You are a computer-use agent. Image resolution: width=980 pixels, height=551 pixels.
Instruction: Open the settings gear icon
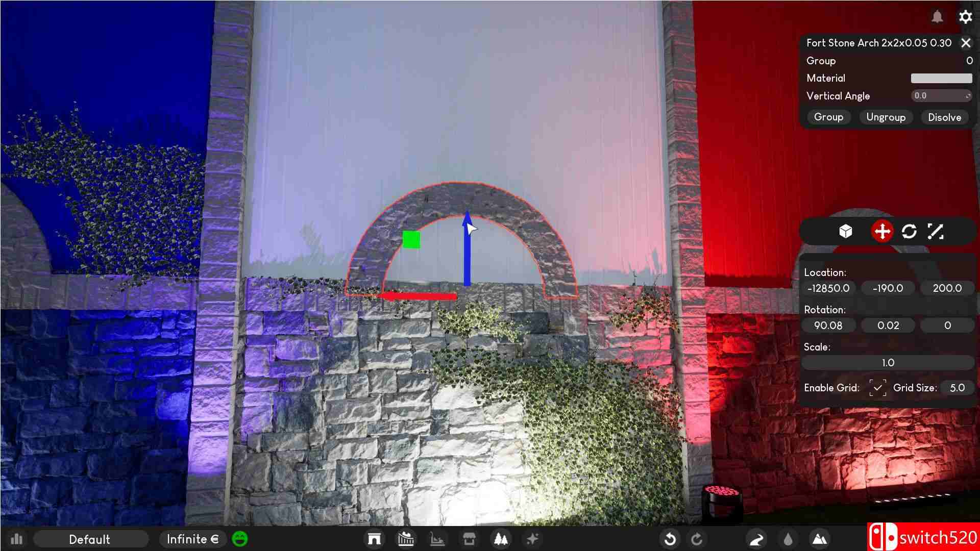pos(965,17)
